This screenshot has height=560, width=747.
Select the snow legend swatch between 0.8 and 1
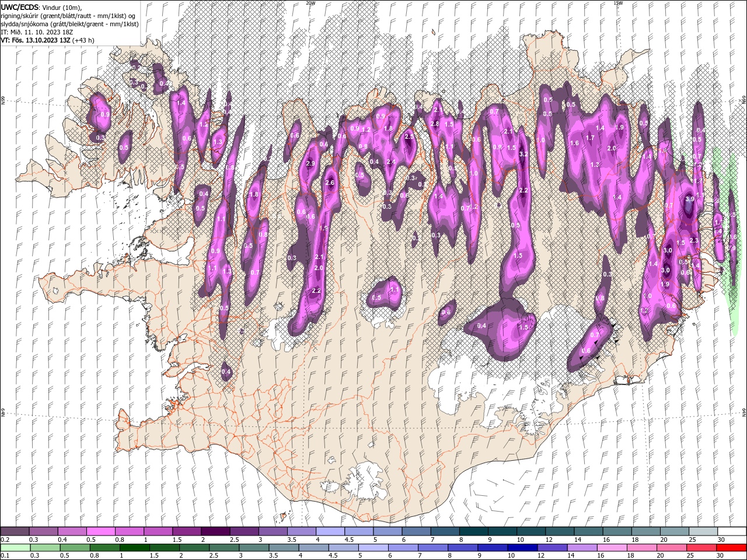coord(130,531)
